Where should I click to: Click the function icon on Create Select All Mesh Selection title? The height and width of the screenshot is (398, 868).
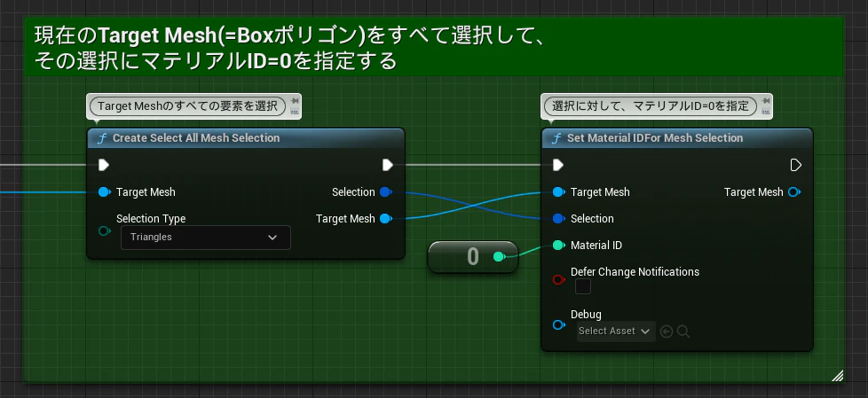(102, 138)
